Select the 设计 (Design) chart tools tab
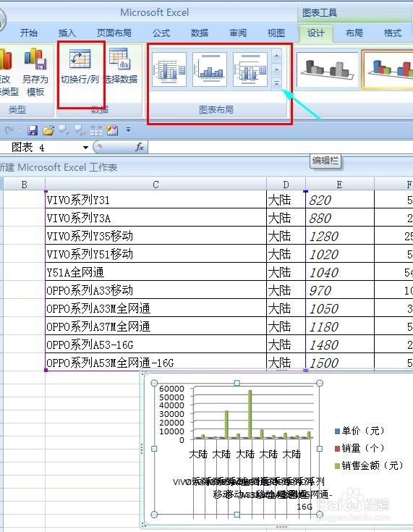 (x=315, y=33)
